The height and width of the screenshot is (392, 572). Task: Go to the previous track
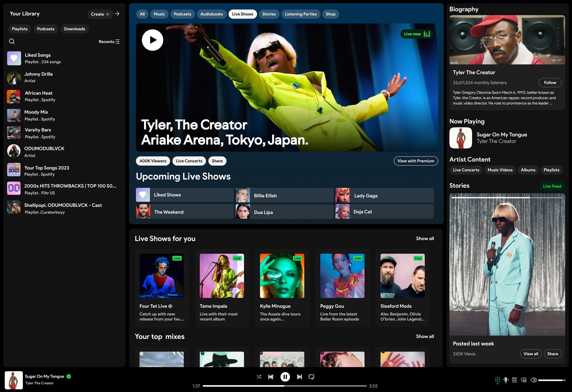point(271,377)
